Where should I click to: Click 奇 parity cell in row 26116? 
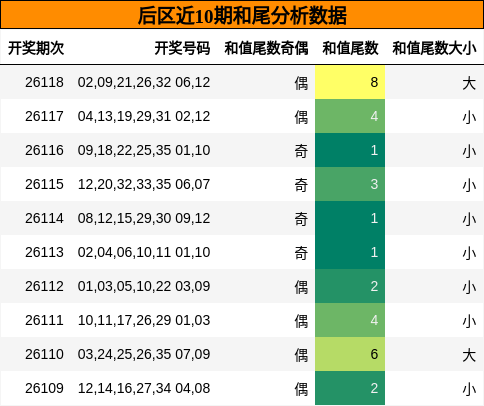(301, 151)
